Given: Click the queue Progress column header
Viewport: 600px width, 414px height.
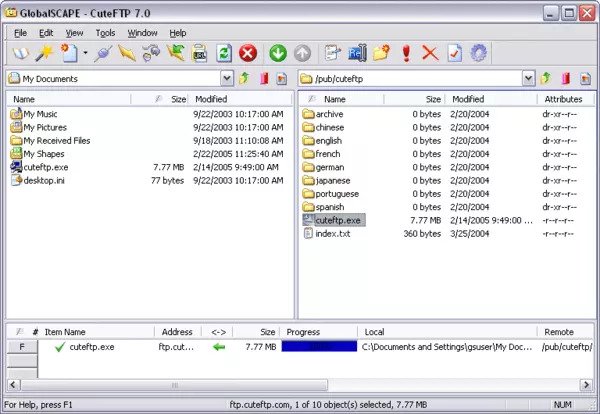Looking at the screenshot, I should tap(319, 332).
